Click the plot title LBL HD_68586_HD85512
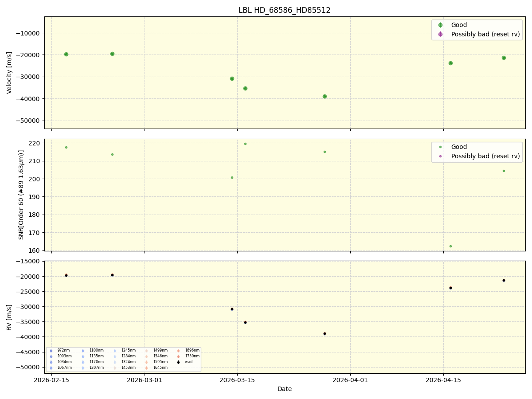 pyautogui.click(x=284, y=10)
